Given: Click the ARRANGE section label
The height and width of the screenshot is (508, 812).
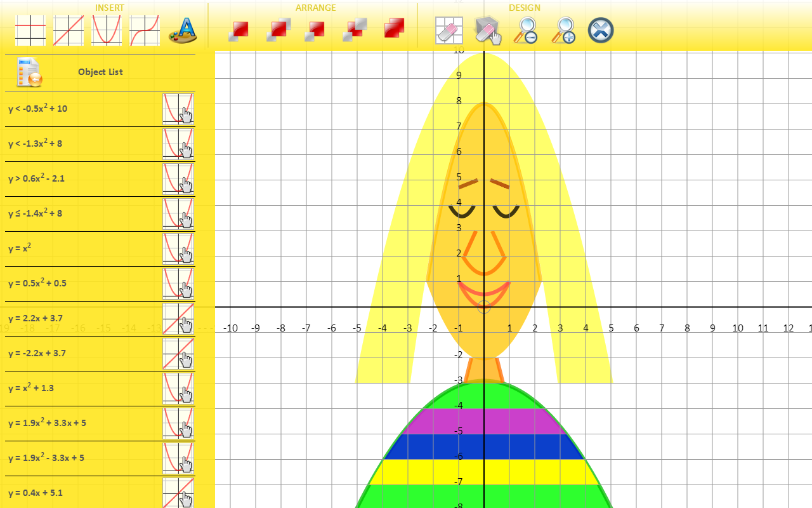Looking at the screenshot, I should pyautogui.click(x=316, y=8).
